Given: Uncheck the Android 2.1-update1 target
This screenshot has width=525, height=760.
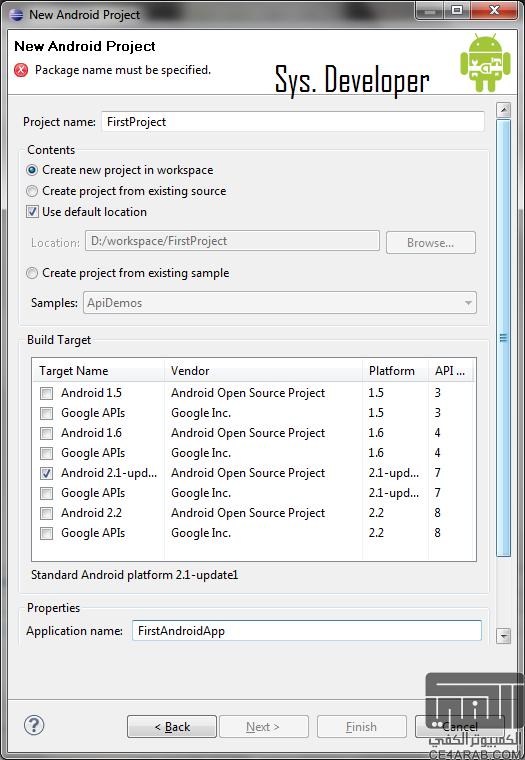Looking at the screenshot, I should [47, 474].
